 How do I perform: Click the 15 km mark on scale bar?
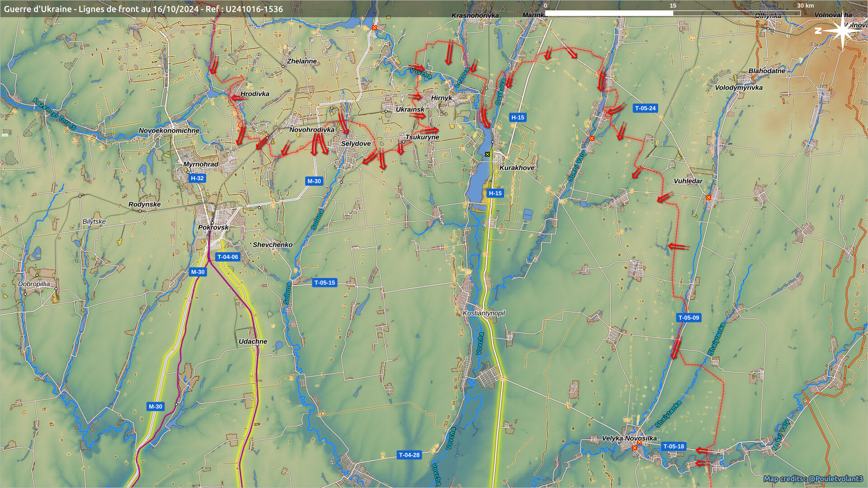point(673,6)
